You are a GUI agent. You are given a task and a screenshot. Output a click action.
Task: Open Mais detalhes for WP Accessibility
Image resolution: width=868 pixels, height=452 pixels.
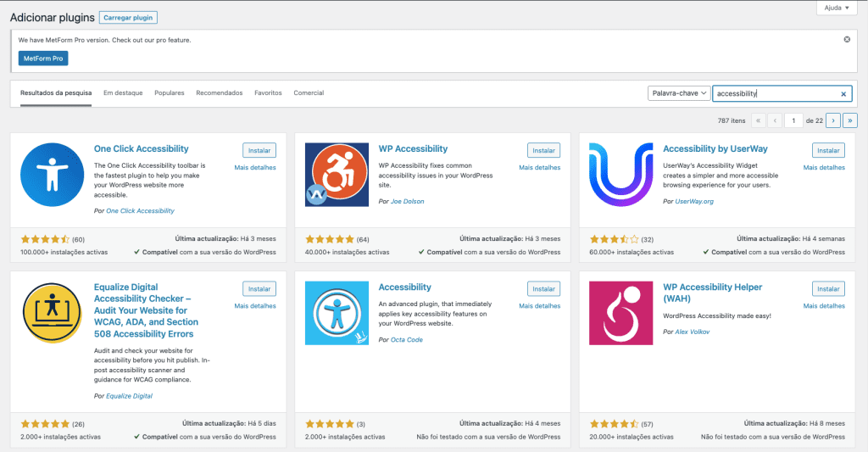click(540, 167)
